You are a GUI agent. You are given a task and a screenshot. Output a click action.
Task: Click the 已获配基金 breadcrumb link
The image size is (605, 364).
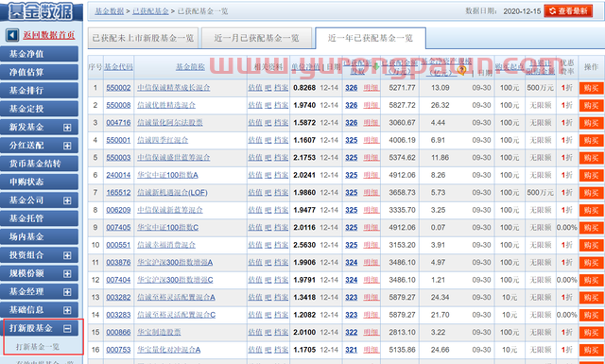tap(150, 11)
